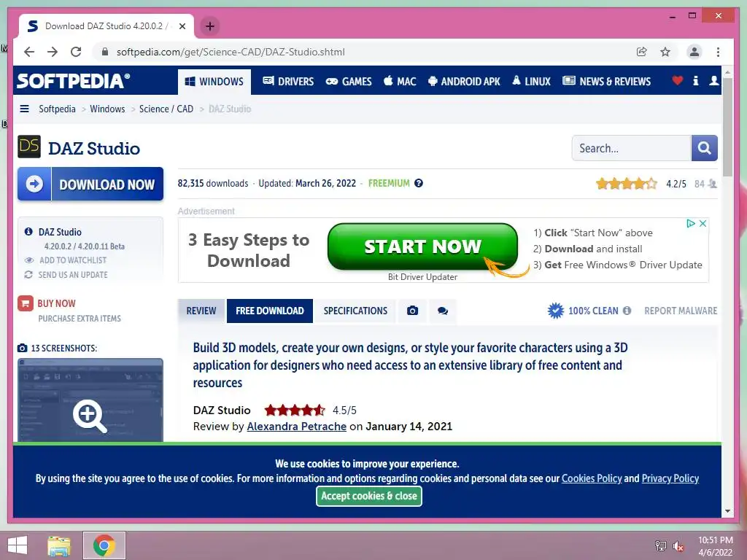747x560 pixels.
Task: Click the address bar URL
Action: 231,52
